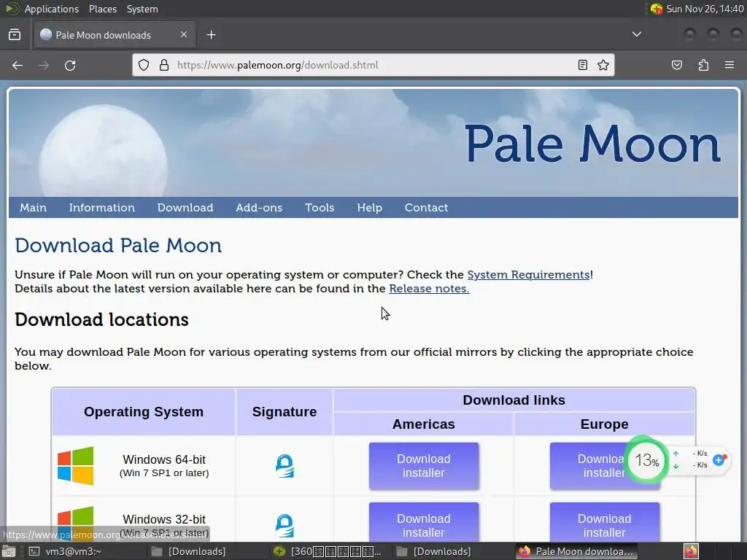Click Americas Download installer for Windows 32-bit
747x560 pixels.
(424, 523)
